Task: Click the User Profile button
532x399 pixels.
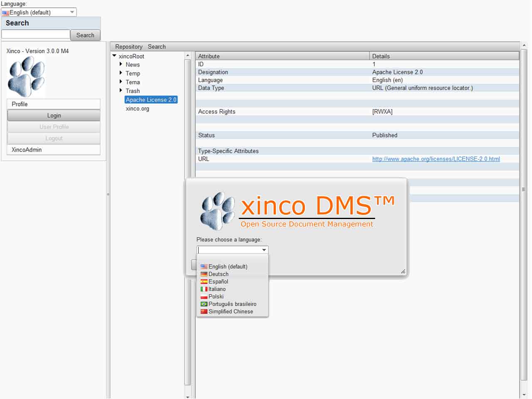Action: pyautogui.click(x=54, y=127)
